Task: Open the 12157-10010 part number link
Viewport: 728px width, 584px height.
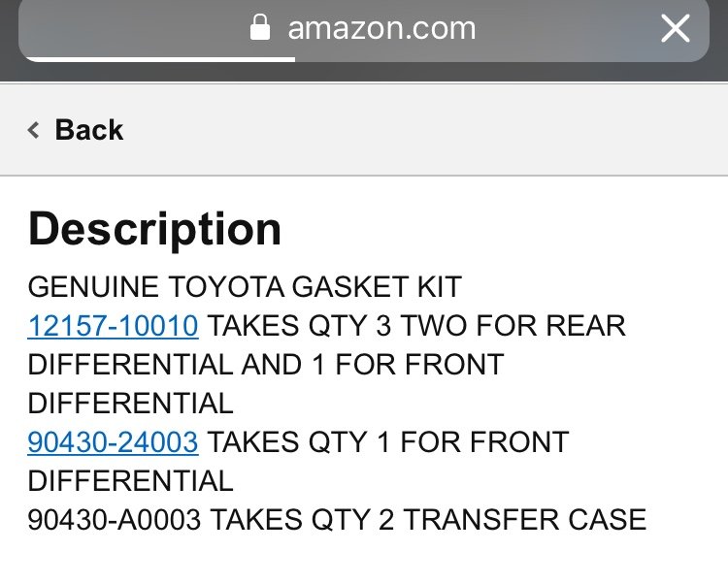Action: (113, 326)
